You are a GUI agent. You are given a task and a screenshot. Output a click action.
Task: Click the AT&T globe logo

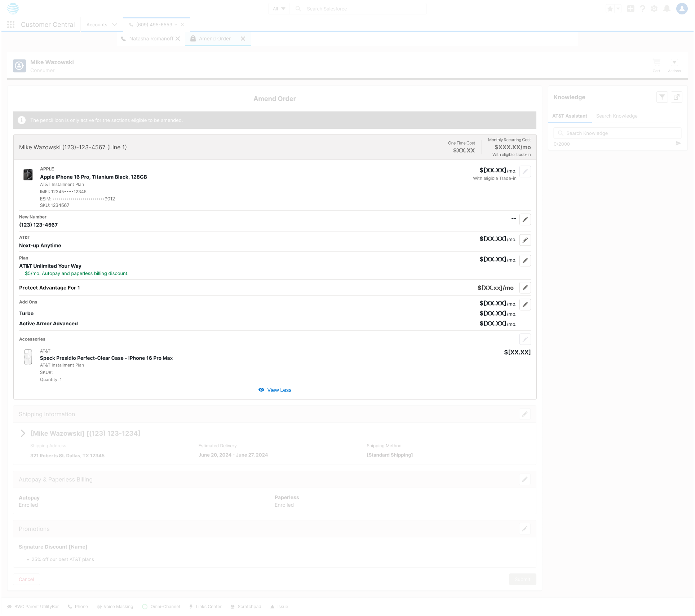[13, 8]
